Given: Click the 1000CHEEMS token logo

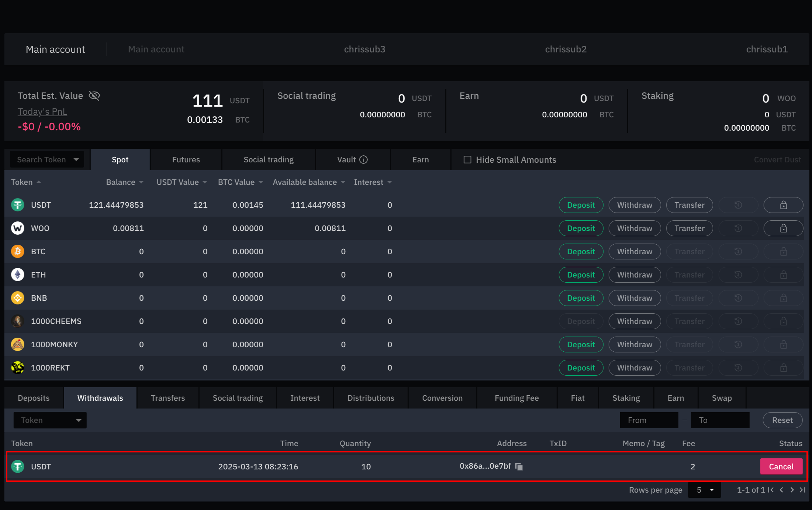Looking at the screenshot, I should (x=18, y=321).
